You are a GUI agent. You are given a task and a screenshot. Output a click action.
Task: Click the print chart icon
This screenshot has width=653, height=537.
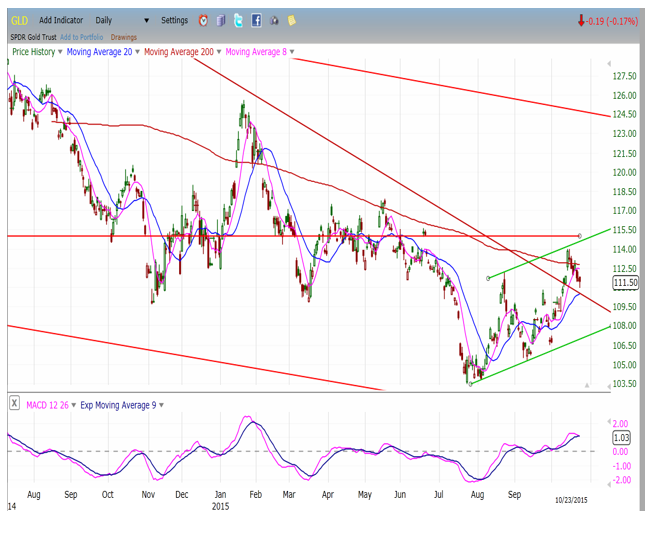(274, 20)
